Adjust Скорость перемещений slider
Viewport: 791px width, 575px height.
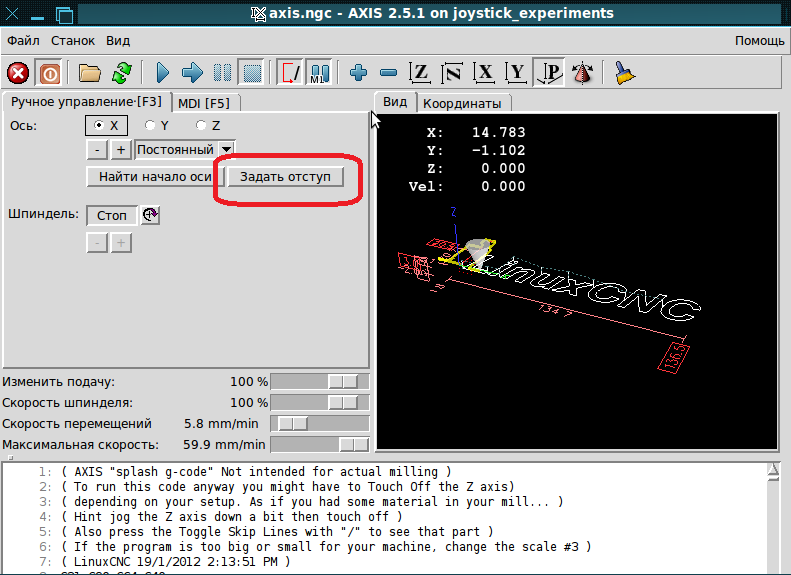tap(320, 424)
